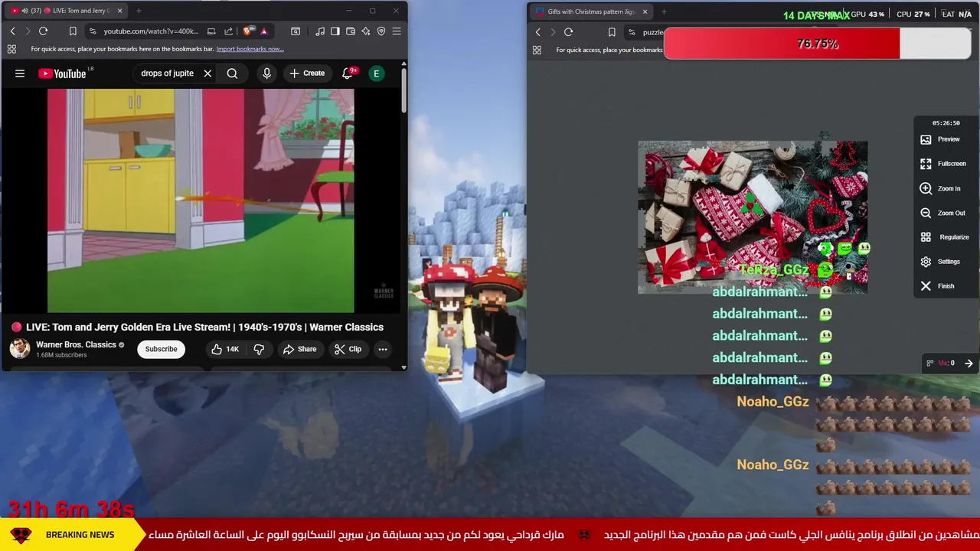The image size is (980, 551).
Task: Click Preview in the puzzle menu
Action: pyautogui.click(x=939, y=139)
